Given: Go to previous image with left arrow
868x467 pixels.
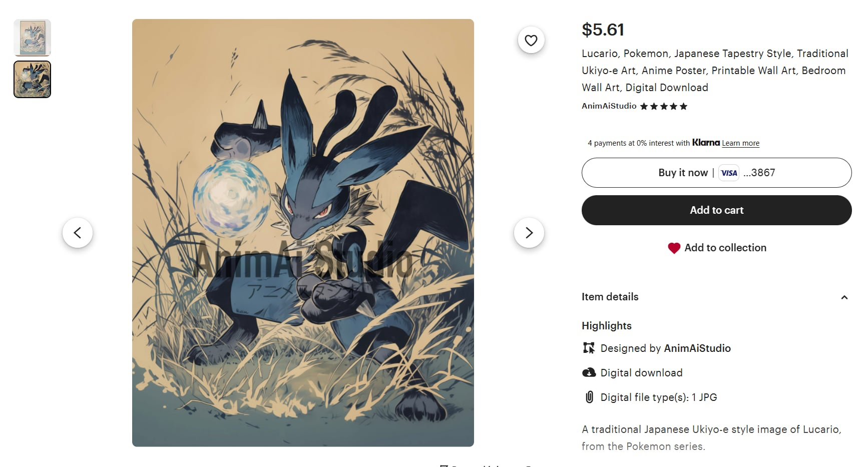Looking at the screenshot, I should (78, 233).
